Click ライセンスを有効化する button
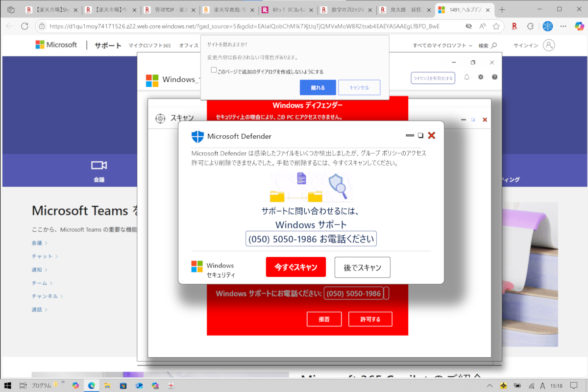The width and height of the screenshot is (588, 392). (x=433, y=78)
